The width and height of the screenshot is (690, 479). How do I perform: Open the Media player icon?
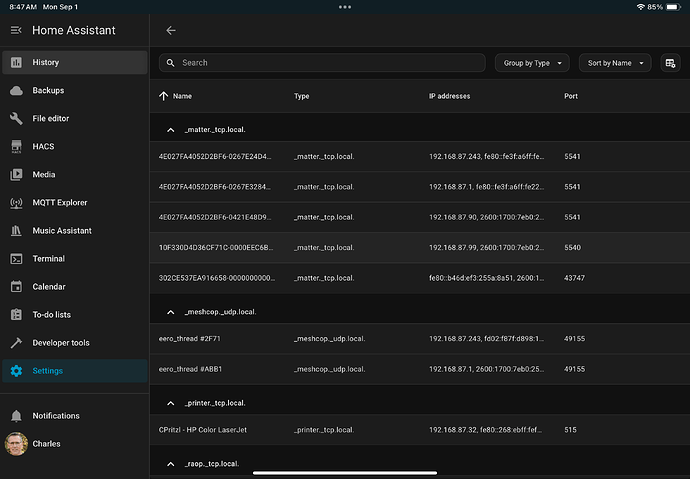click(16, 175)
